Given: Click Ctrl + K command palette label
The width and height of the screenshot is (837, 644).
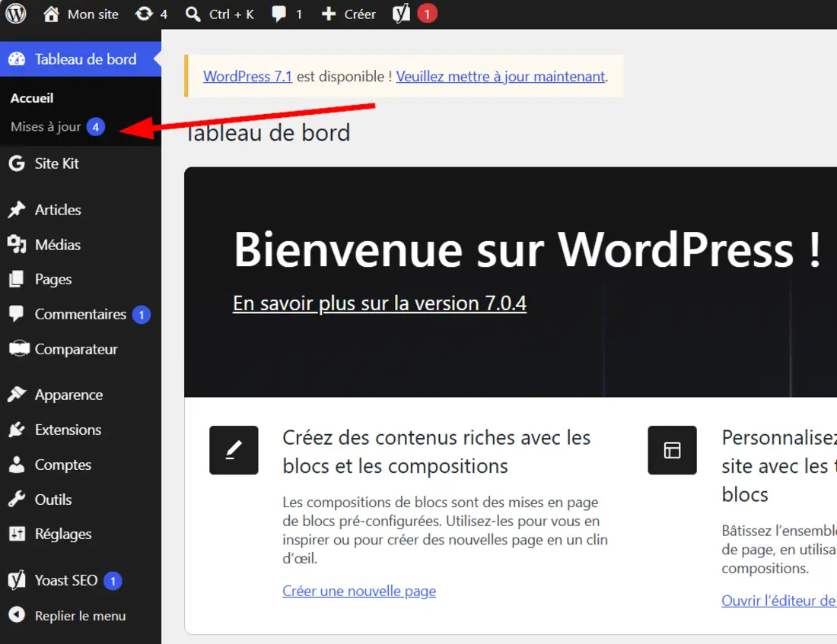Looking at the screenshot, I should (231, 14).
